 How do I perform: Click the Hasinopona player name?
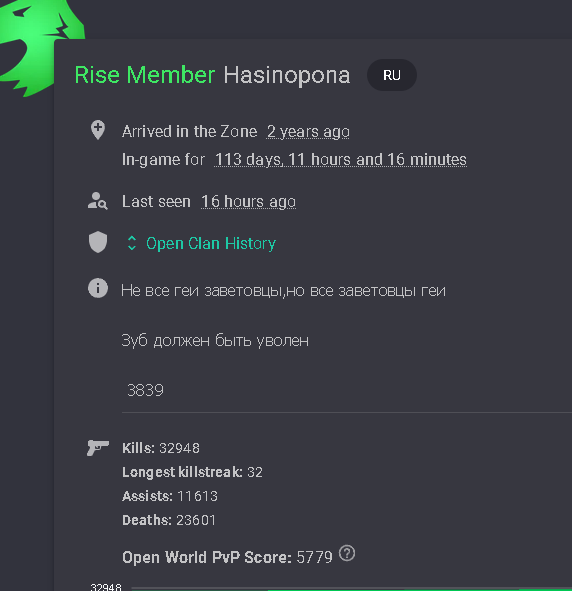[287, 75]
